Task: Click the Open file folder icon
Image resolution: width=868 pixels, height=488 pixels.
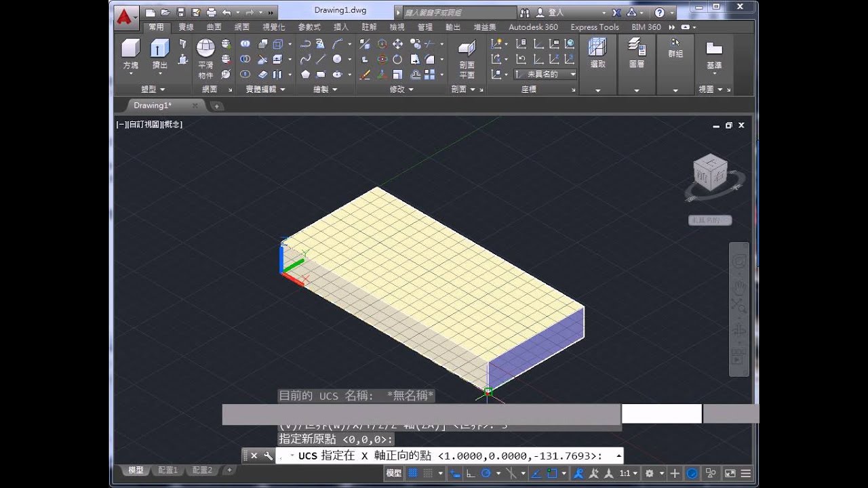Action: pyautogui.click(x=165, y=12)
